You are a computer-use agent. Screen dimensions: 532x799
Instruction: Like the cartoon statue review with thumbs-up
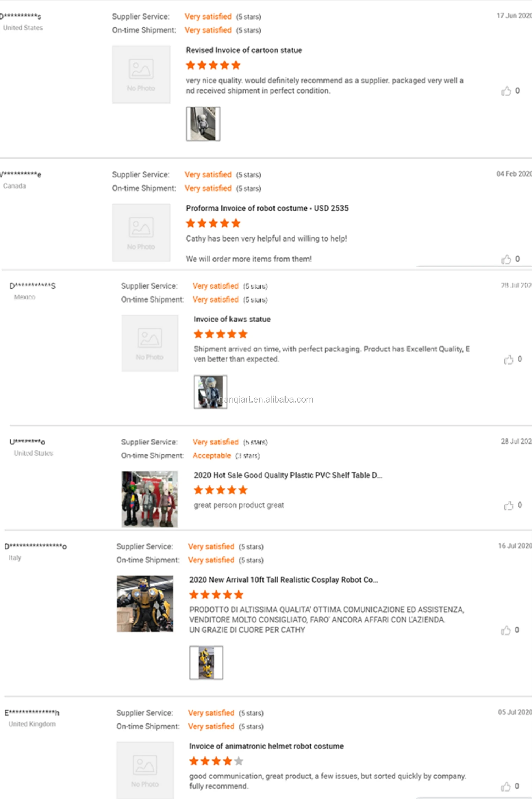(506, 91)
